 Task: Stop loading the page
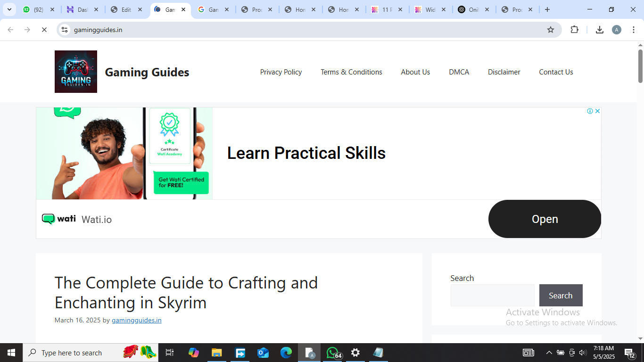(44, 30)
